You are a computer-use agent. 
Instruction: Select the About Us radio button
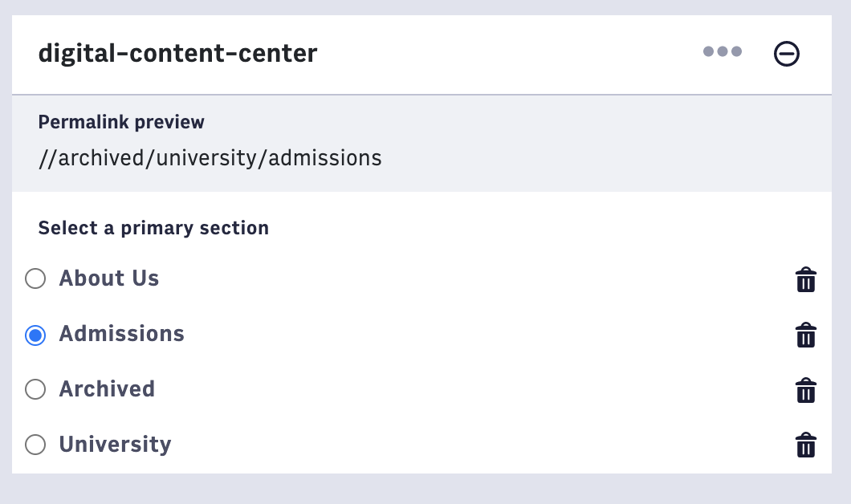point(35,278)
